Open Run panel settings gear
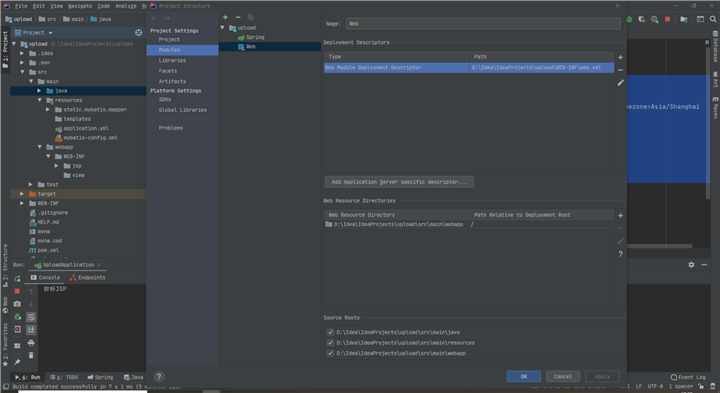720x393 pixels. (691, 265)
